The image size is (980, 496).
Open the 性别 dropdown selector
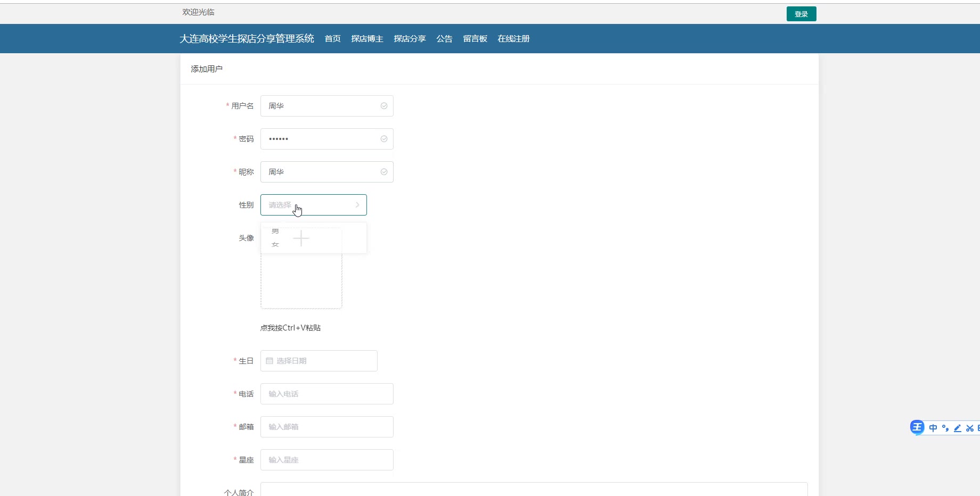click(313, 205)
